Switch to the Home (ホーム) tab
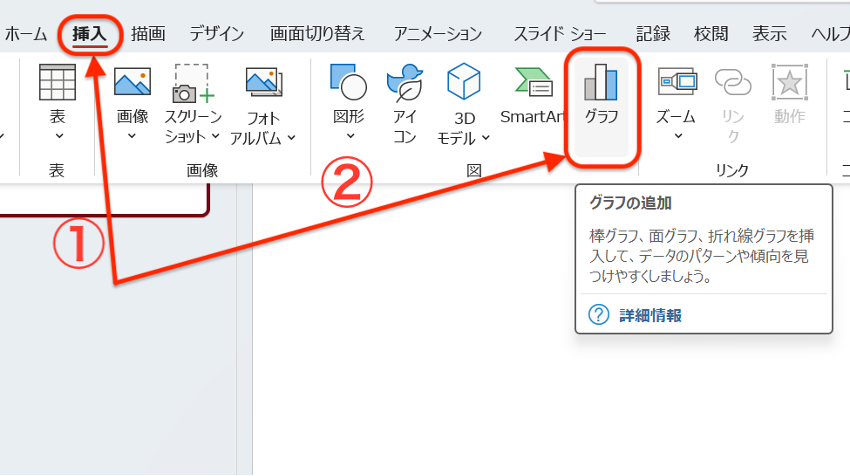Viewport: 850px width, 476px height. coord(25,34)
